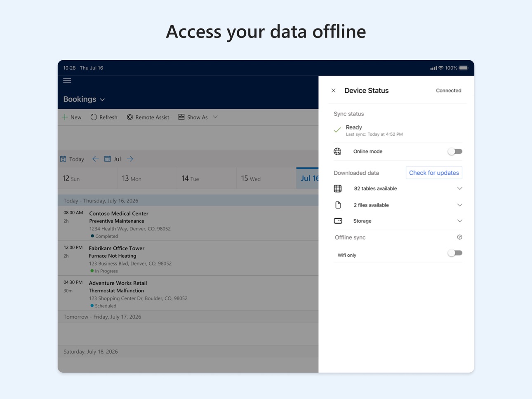Click the plus icon for New
Screen dimensions: 532x399
pyautogui.click(x=65, y=117)
